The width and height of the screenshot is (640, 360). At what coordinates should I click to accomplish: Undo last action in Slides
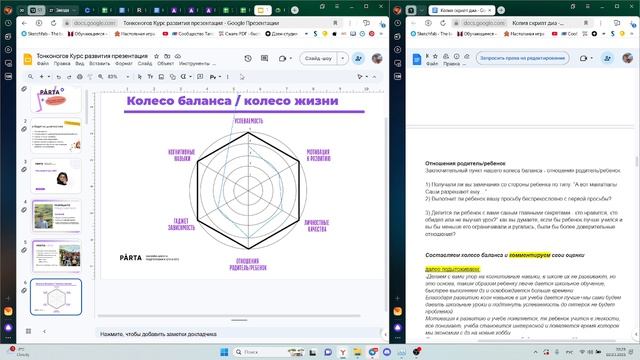point(59,76)
